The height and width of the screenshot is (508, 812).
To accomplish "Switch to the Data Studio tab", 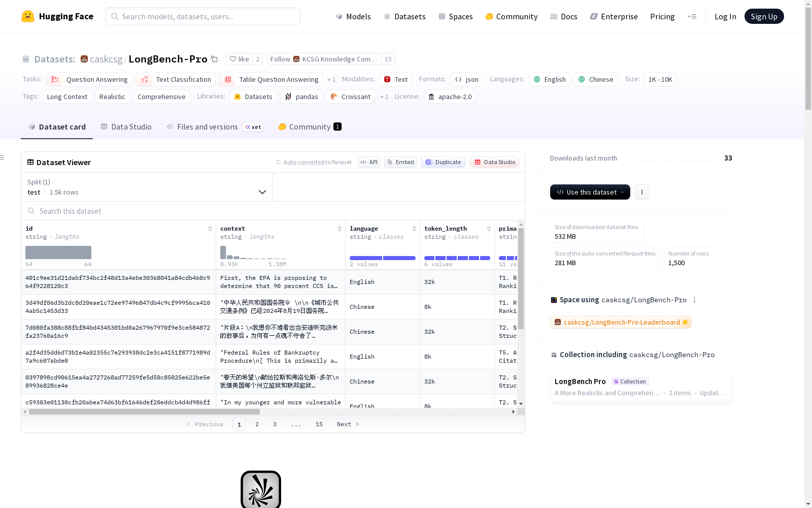I will point(126,127).
